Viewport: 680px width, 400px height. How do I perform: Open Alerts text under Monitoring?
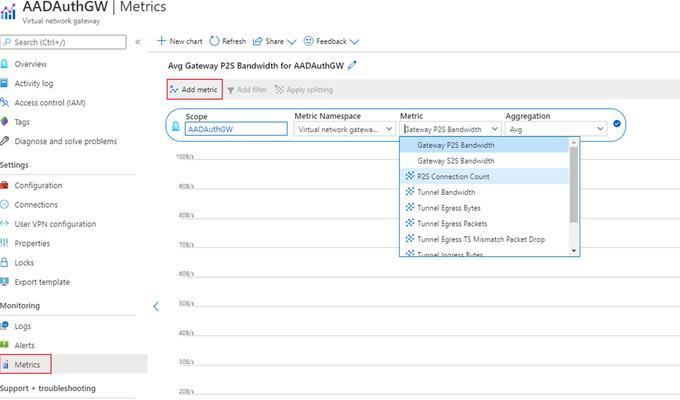pyautogui.click(x=24, y=345)
